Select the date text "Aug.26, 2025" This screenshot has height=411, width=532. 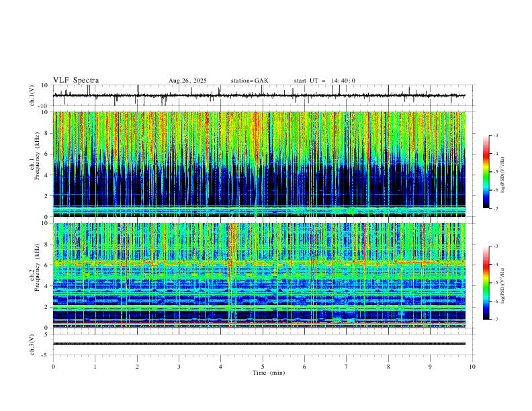pos(187,81)
